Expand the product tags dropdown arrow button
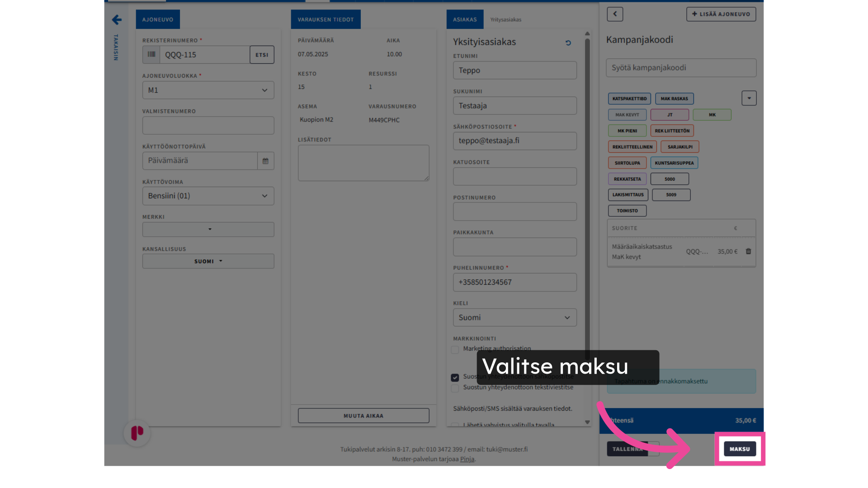868x488 pixels. (749, 98)
